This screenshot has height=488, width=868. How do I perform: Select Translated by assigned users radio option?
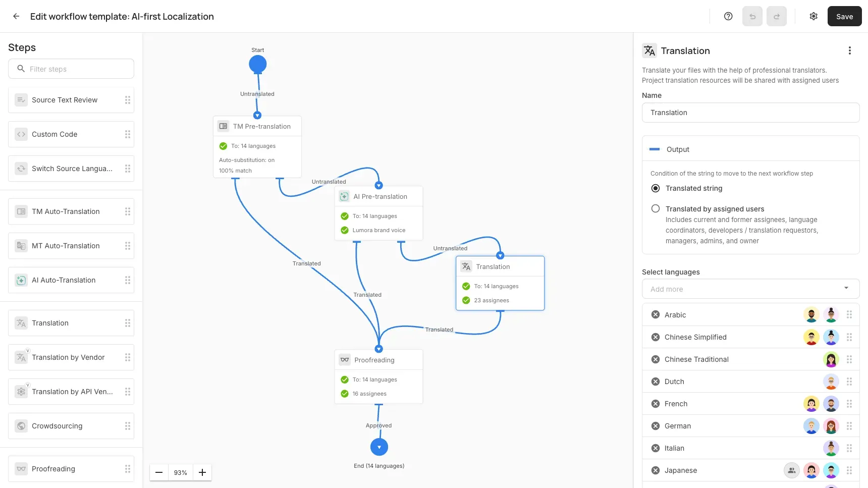[x=656, y=208]
